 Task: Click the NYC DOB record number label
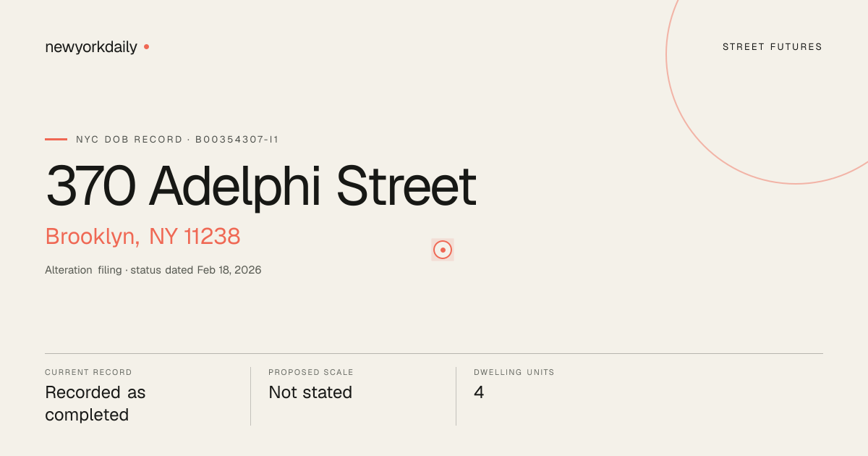pyautogui.click(x=177, y=139)
